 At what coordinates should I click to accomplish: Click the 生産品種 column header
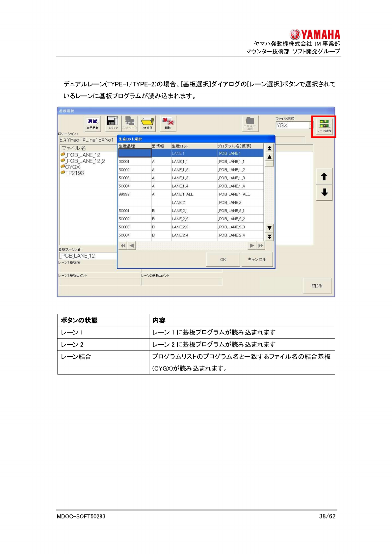pyautogui.click(x=134, y=146)
